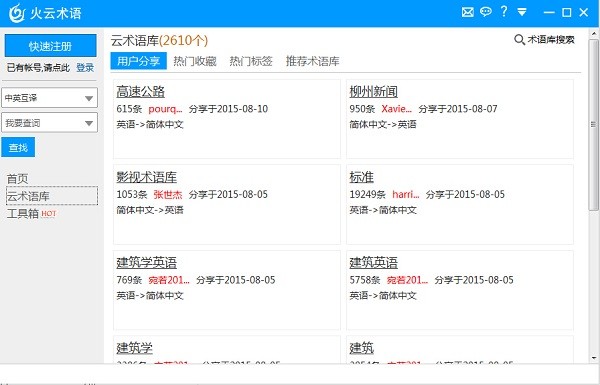The image size is (600, 385).
Task: Open the 影视术语库 termbase
Action: click(147, 177)
